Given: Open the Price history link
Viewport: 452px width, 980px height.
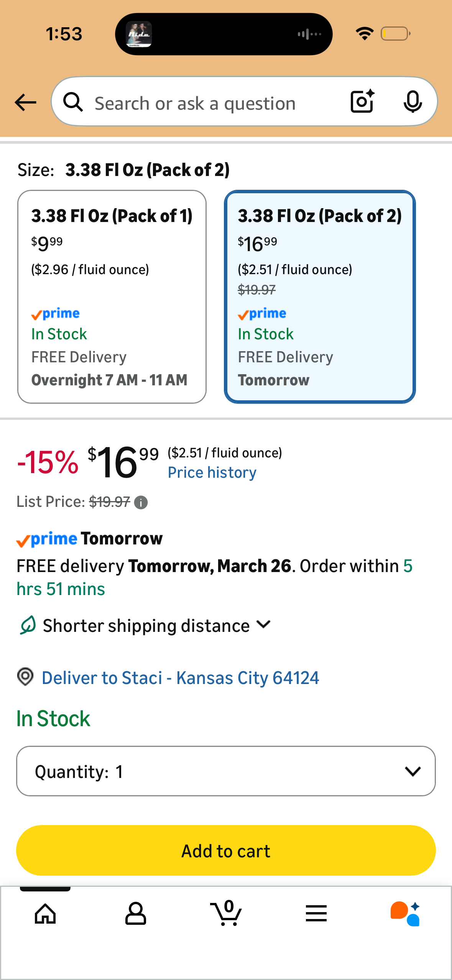Looking at the screenshot, I should tap(212, 472).
